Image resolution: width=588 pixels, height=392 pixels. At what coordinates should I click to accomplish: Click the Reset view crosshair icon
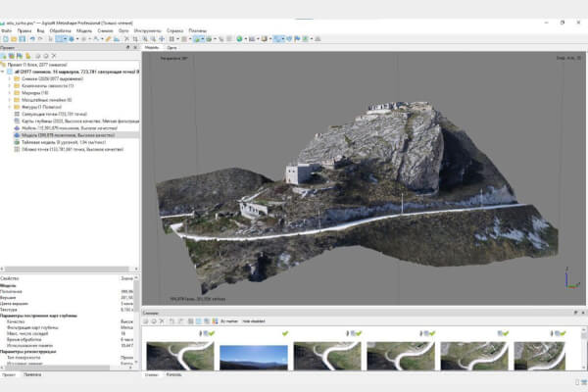(x=162, y=39)
